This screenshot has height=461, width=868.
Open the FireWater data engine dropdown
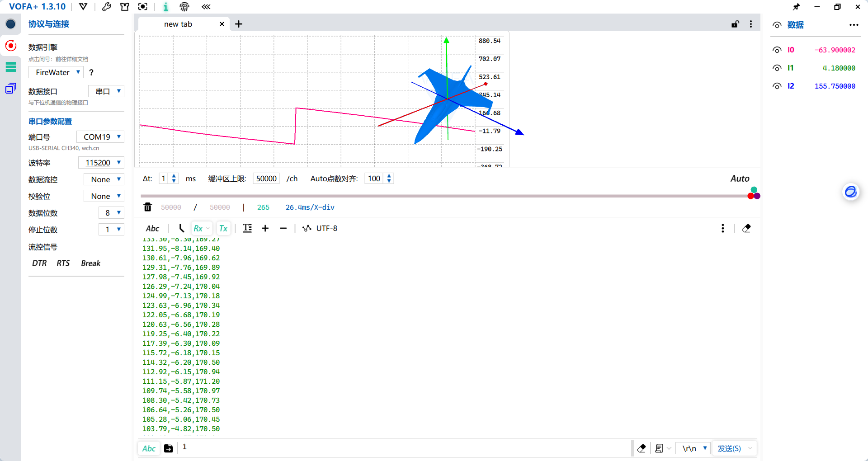click(x=56, y=72)
